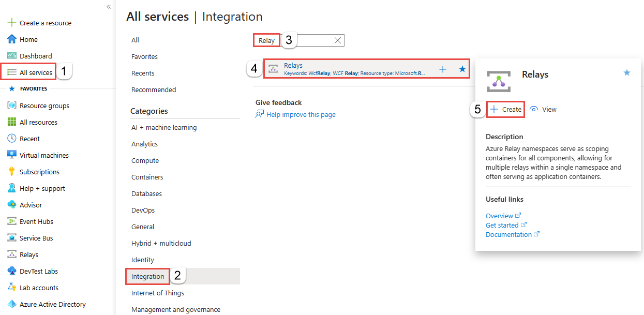This screenshot has width=644, height=315.
Task: Open the Get started link
Action: [x=503, y=224]
